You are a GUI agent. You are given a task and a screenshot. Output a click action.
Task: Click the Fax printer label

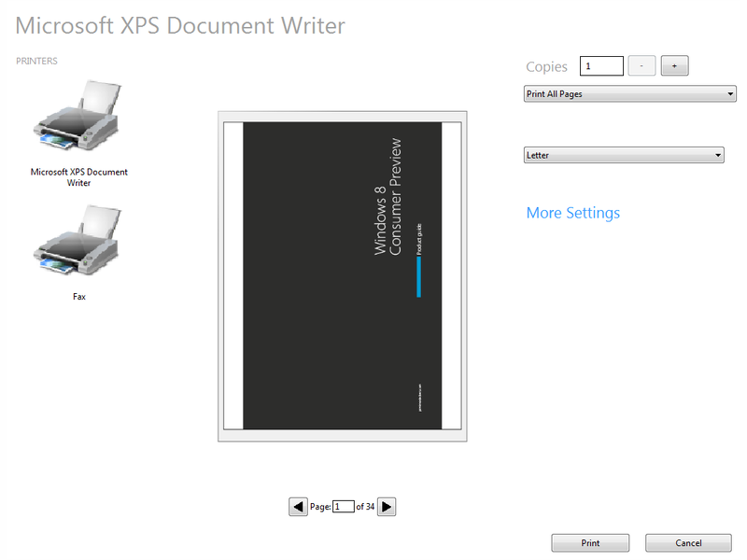(x=78, y=296)
